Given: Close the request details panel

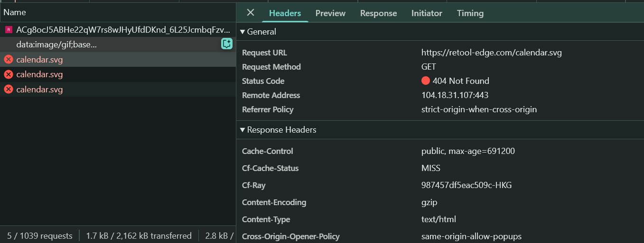Looking at the screenshot, I should [x=251, y=13].
